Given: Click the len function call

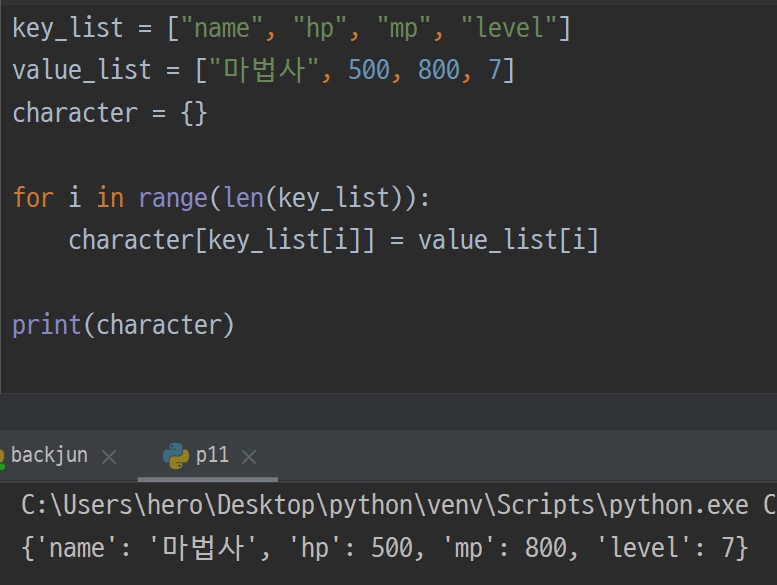Looking at the screenshot, I should (x=244, y=198).
